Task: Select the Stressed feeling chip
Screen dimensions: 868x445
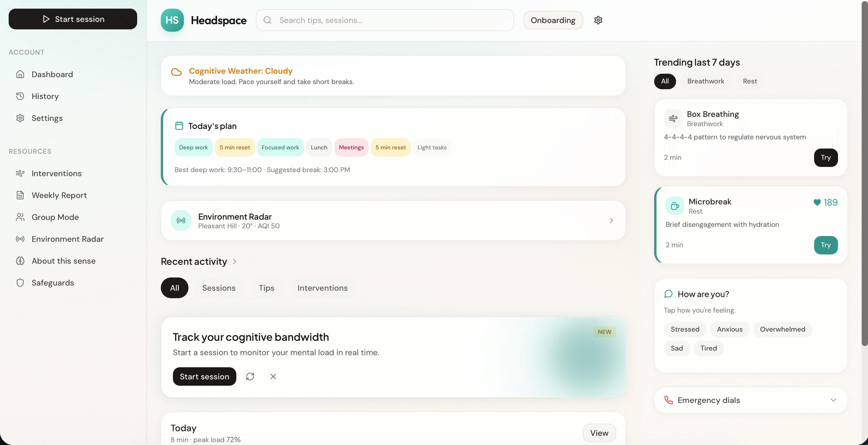Action: point(685,329)
